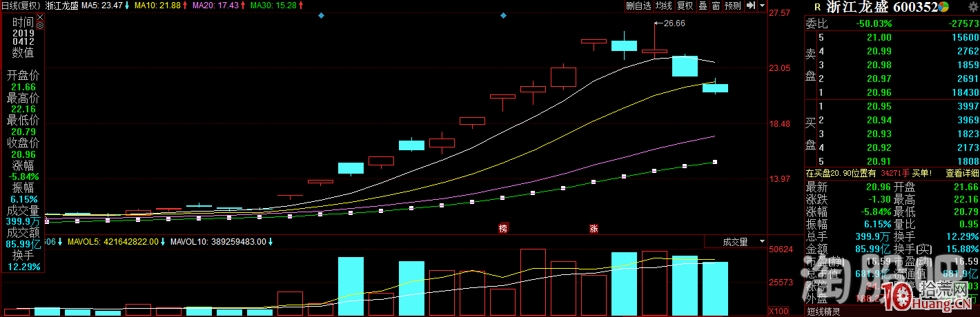
Task: Jump to latest bar with arrow-to-bar icon
Action: pyautogui.click(x=750, y=6)
